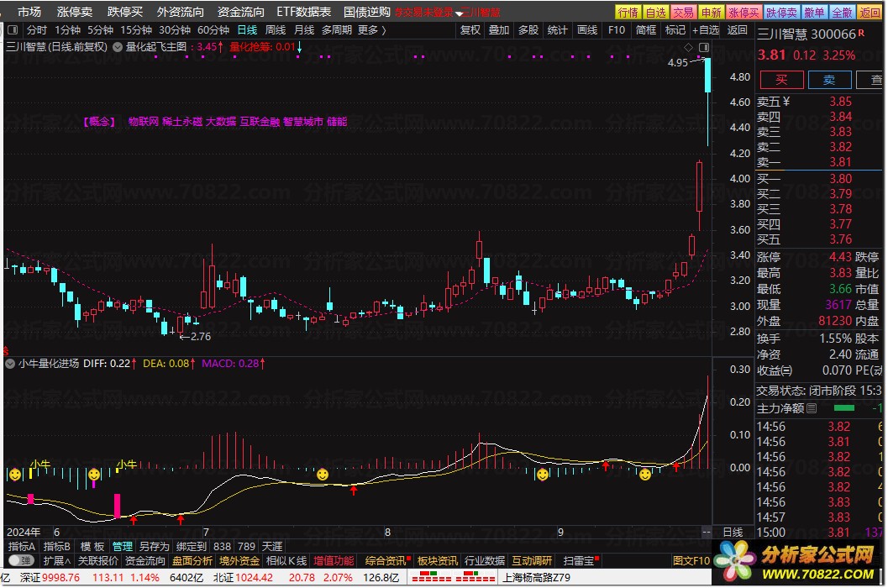Switch to 周线 period
888x588 pixels.
(x=276, y=30)
